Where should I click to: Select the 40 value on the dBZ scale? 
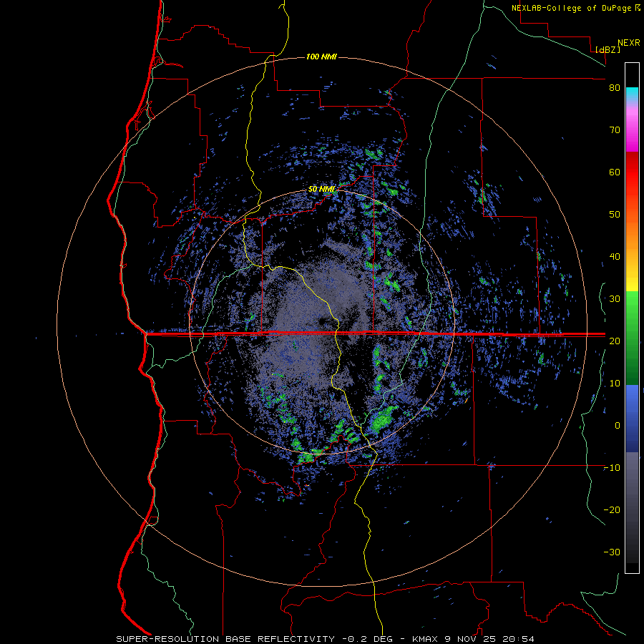pos(615,257)
